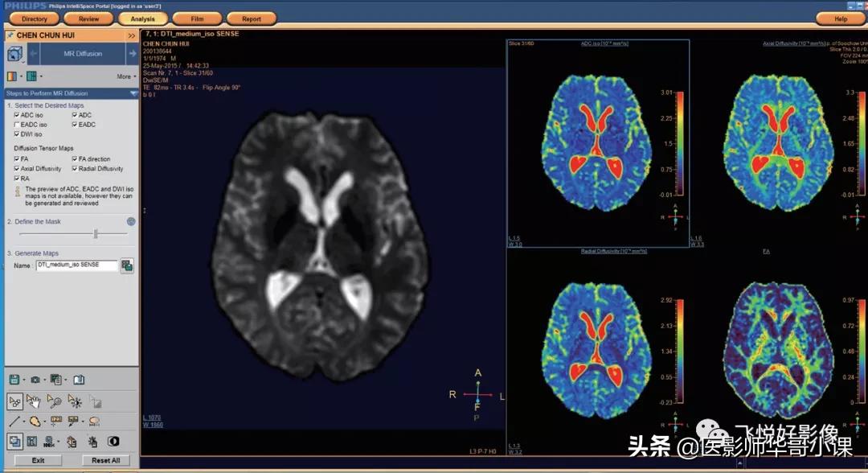The width and height of the screenshot is (868, 473).
Task: Collapse the Steps to Perform MR Diffusion section
Action: [133, 93]
